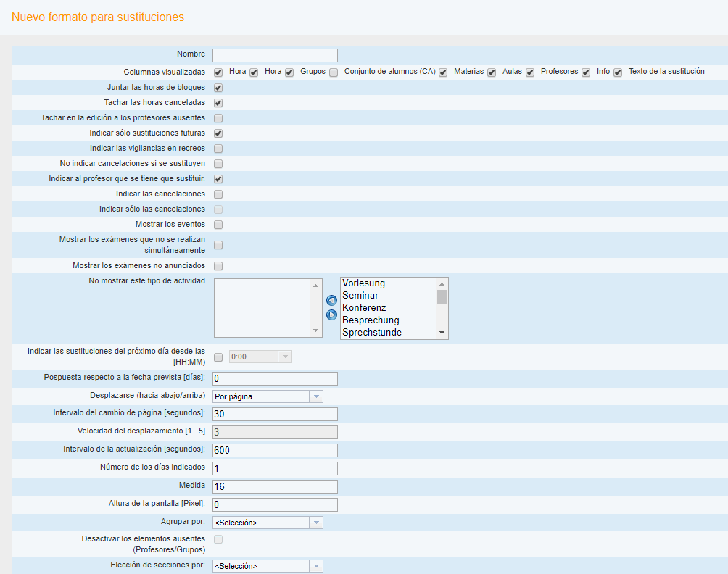Screen dimensions: 728x574
Task: Check Mostrar exámenes que no se realizan simultáneamente
Action: tap(218, 245)
